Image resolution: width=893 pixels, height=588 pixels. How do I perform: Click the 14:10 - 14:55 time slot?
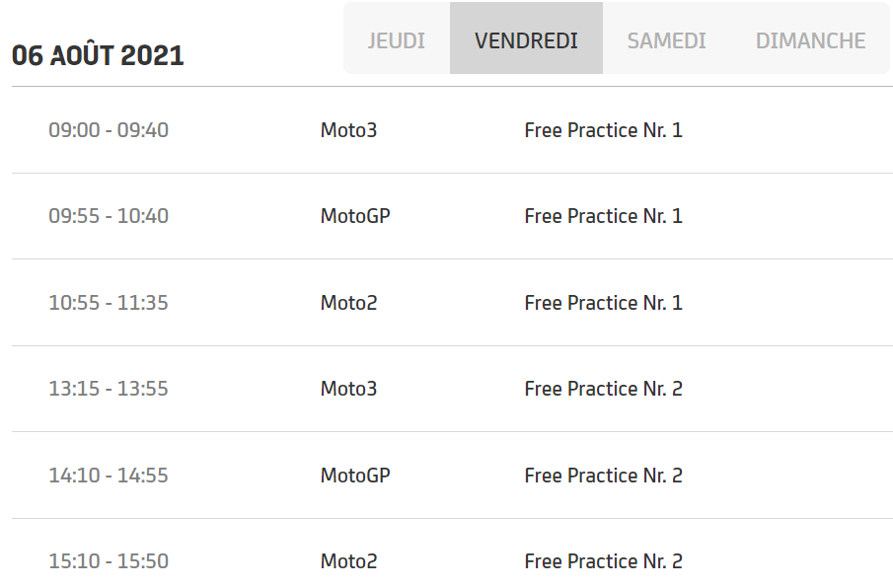(109, 476)
